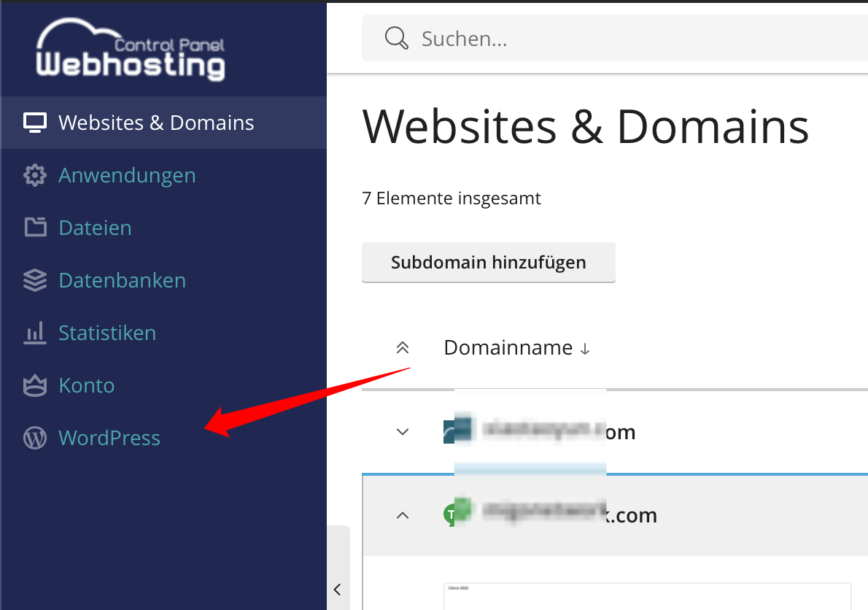Viewport: 868px width, 610px height.
Task: Click the Konto crown icon
Action: coord(34,385)
